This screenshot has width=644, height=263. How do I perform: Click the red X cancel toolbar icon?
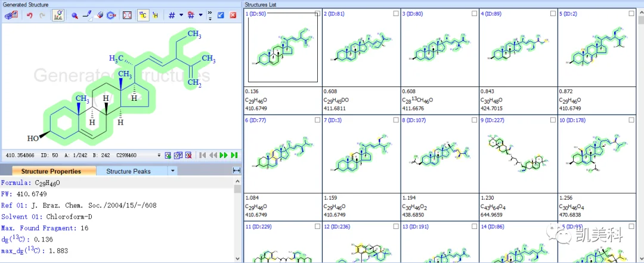tap(233, 15)
